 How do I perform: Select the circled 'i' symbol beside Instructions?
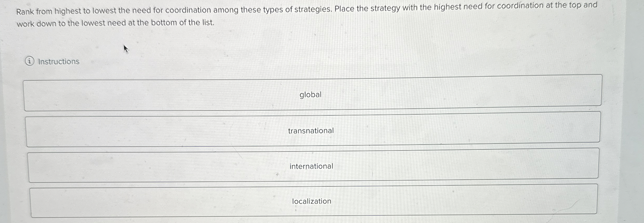pos(30,61)
